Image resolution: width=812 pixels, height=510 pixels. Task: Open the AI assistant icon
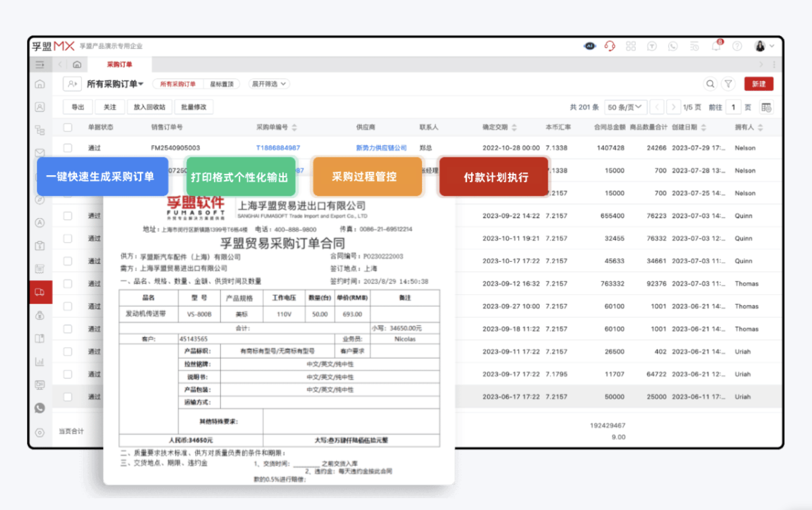click(589, 46)
